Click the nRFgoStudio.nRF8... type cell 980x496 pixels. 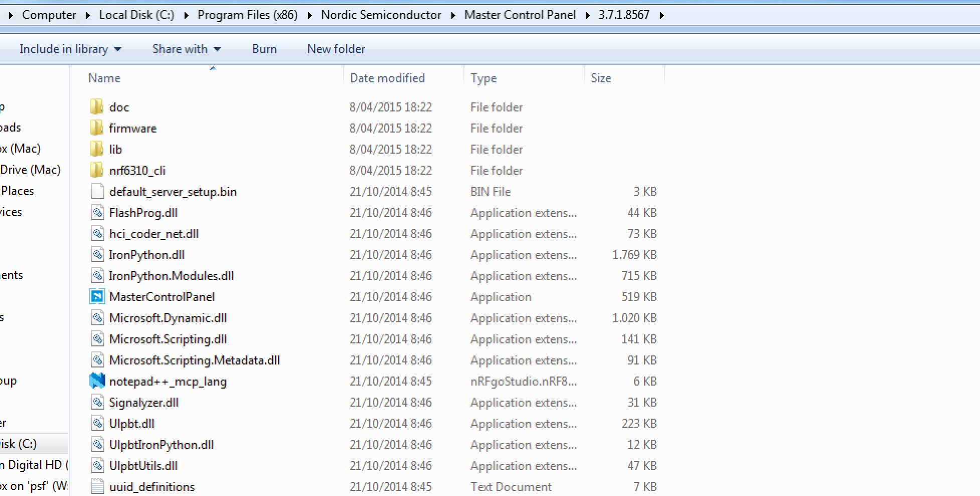[524, 381]
